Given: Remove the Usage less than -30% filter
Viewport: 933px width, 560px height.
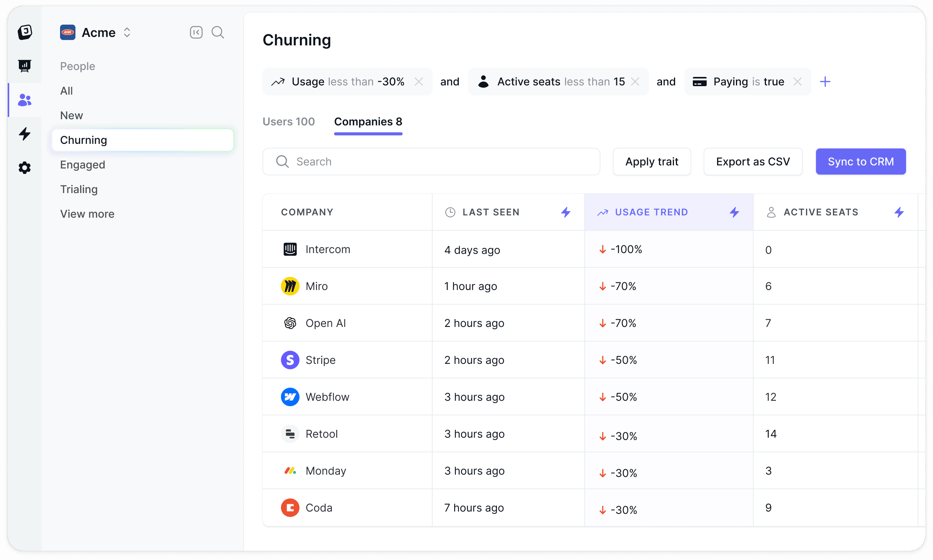Looking at the screenshot, I should click(x=419, y=82).
